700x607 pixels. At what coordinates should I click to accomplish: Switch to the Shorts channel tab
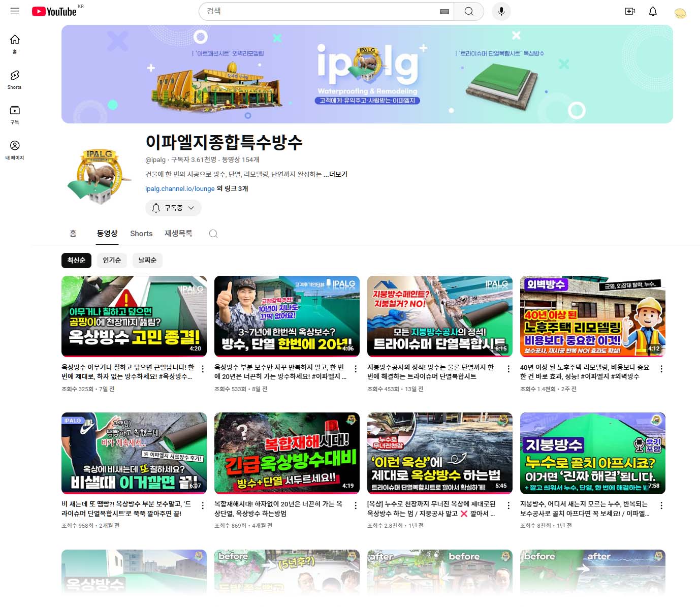[x=141, y=234]
